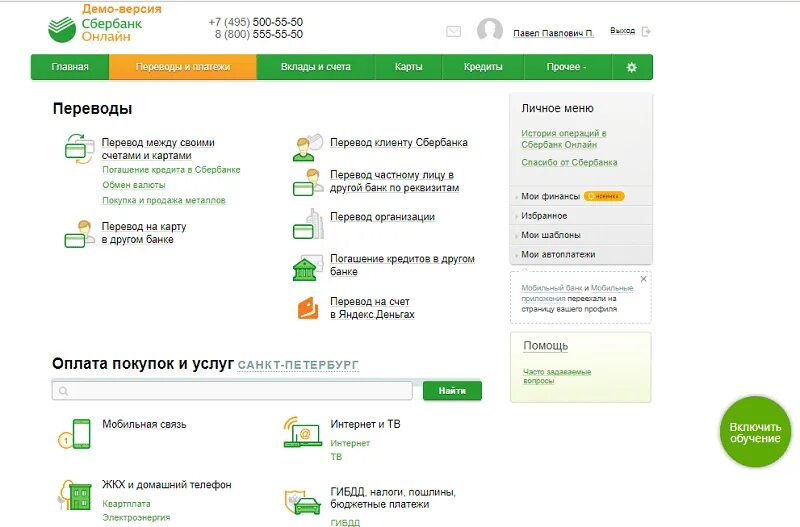Close the Мобильный банк notice
800x527 pixels.
[x=643, y=279]
